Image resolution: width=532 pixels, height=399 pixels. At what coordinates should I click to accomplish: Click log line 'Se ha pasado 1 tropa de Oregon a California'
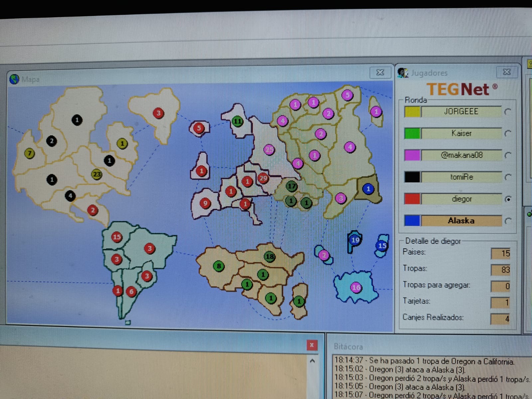pyautogui.click(x=424, y=361)
